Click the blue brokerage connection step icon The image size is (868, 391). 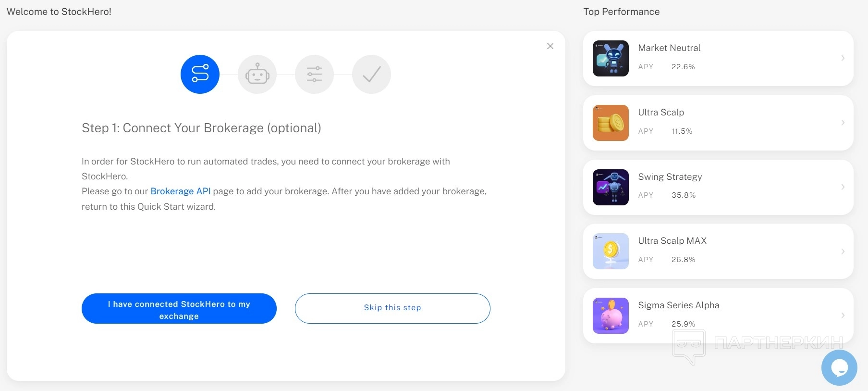[200, 74]
